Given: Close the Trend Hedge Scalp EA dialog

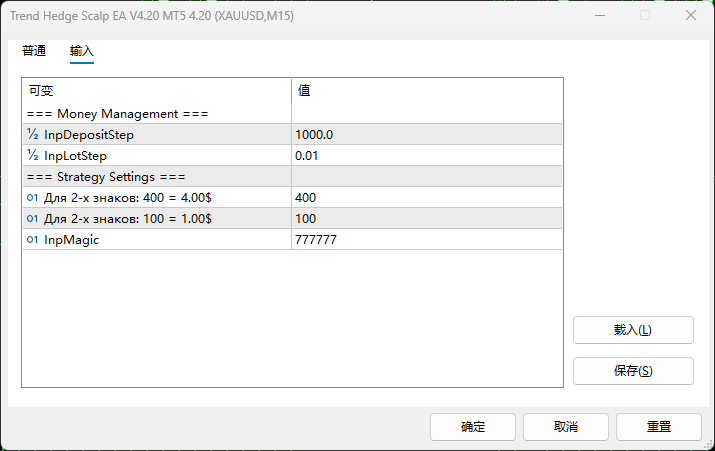Looking at the screenshot, I should point(690,16).
